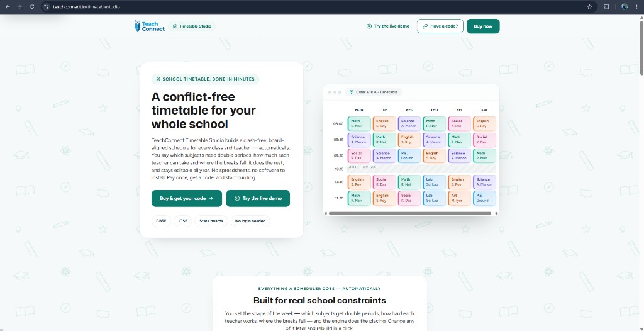644x331 pixels.
Task: Click Buy & get your code button
Action: tap(186, 198)
